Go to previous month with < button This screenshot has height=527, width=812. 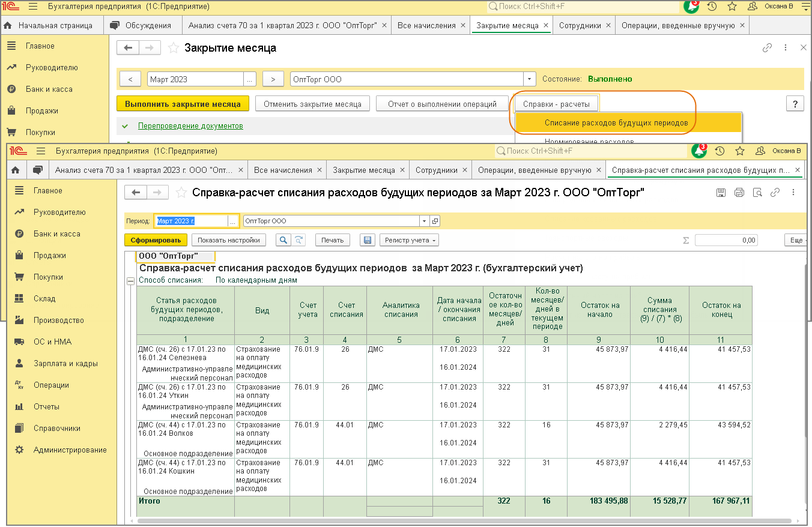(x=130, y=79)
